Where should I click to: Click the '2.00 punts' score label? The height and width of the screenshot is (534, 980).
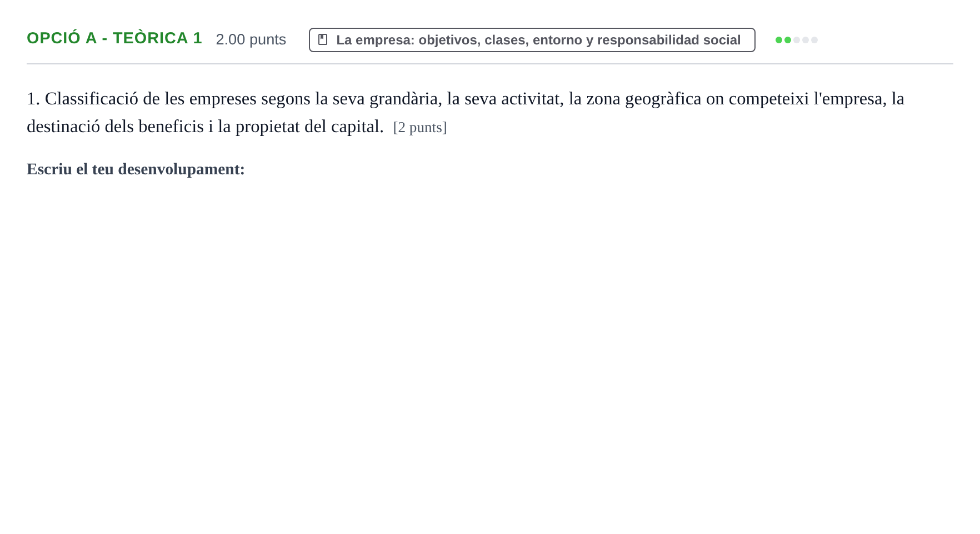tap(251, 39)
